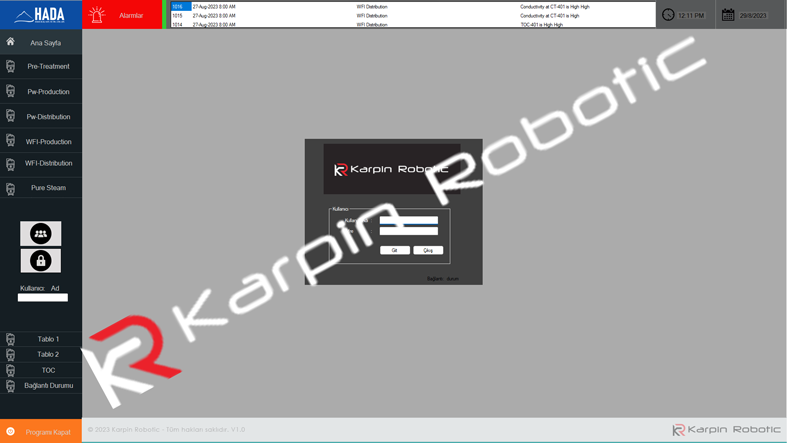Screen dimensions: 787x443
Task: Click the Pw-Distribution sidebar icon
Action: point(11,116)
